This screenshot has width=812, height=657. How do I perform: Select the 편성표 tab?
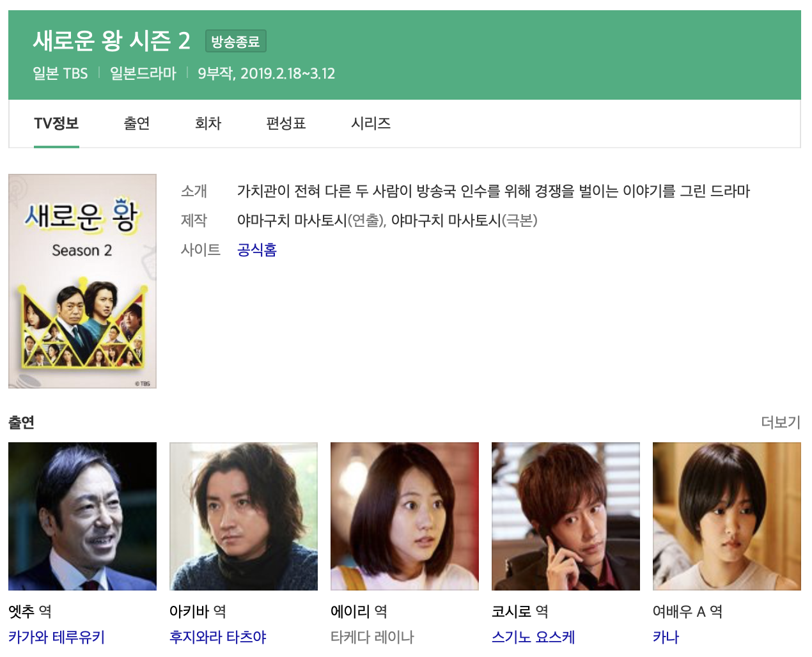tap(286, 123)
